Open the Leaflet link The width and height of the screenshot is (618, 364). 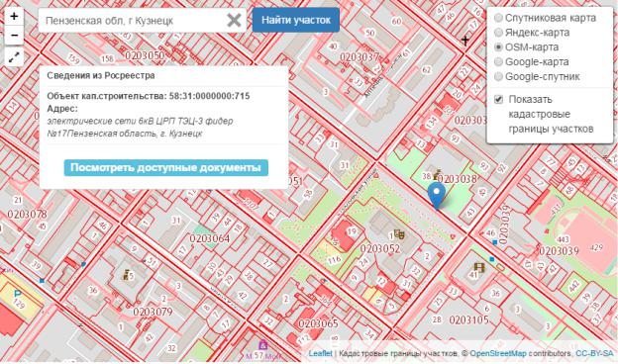pos(320,353)
